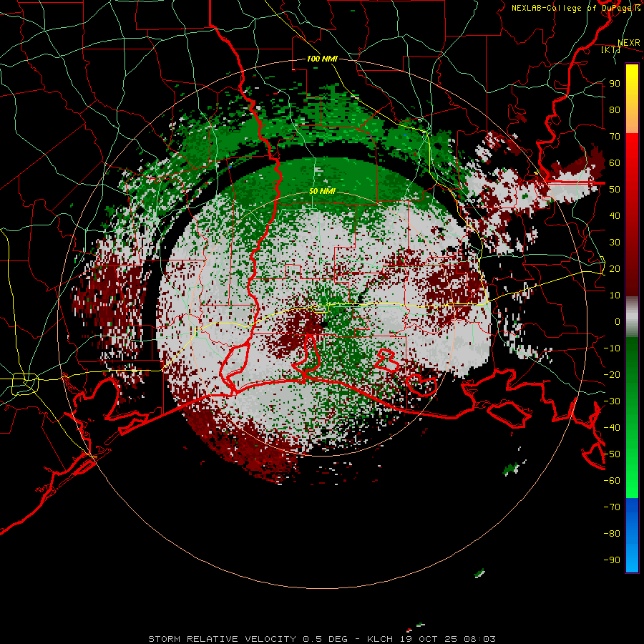The height and width of the screenshot is (644, 644).
Task: Click the NEXR label above the color scale
Action: (629, 43)
